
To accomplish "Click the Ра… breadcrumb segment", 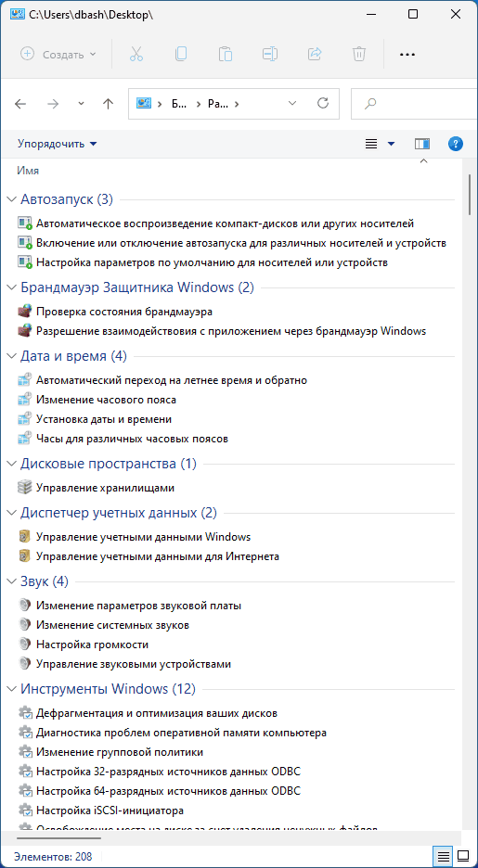I will coord(216,104).
